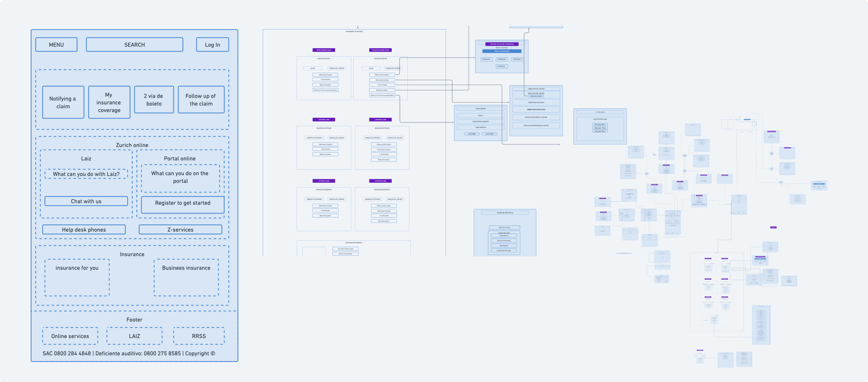
Task: Click the APP STORE button in Zurich Driver
Action: 472,134
